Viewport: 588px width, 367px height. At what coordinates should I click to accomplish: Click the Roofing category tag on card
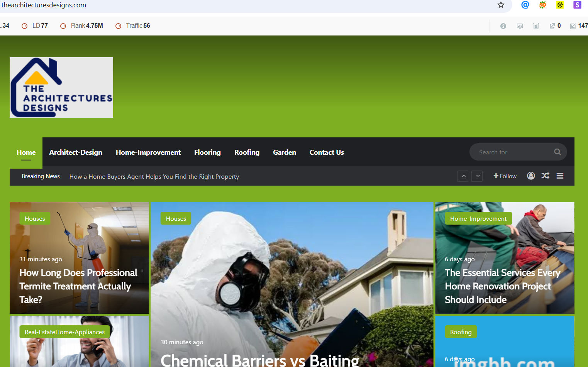461,332
